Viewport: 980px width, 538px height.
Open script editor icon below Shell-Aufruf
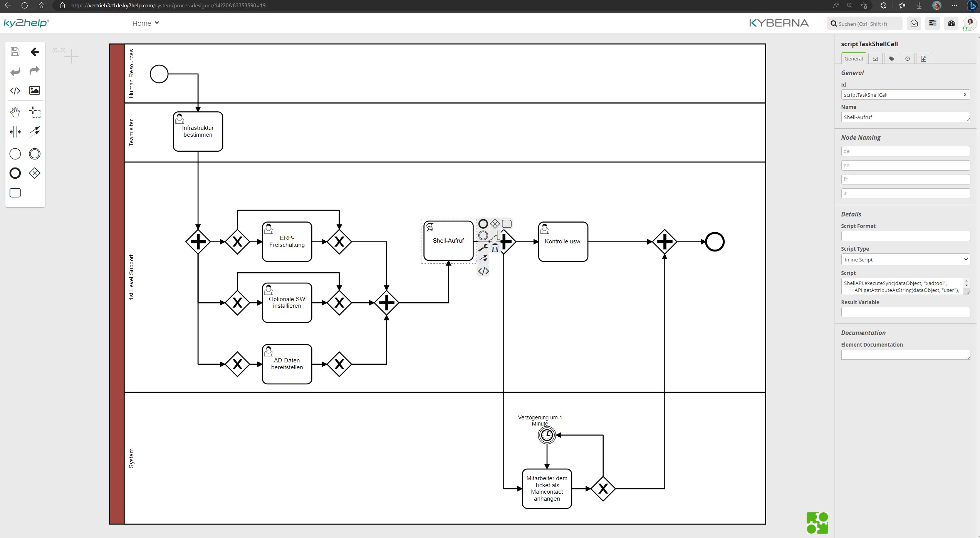[483, 271]
